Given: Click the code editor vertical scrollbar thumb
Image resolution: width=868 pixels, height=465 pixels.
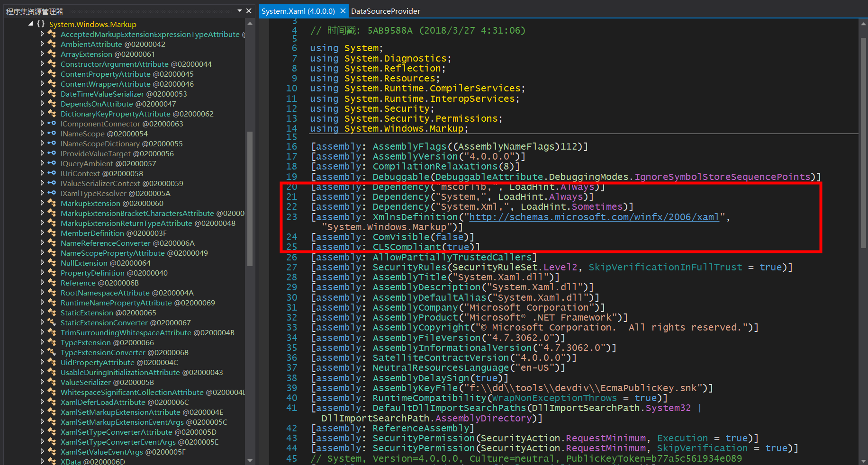Looking at the screenshot, I should [863, 142].
